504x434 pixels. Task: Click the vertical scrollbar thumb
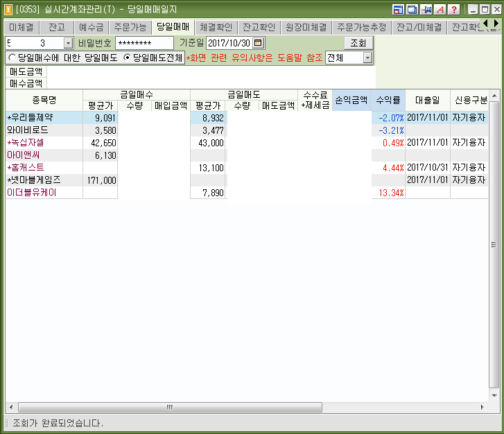click(494, 245)
